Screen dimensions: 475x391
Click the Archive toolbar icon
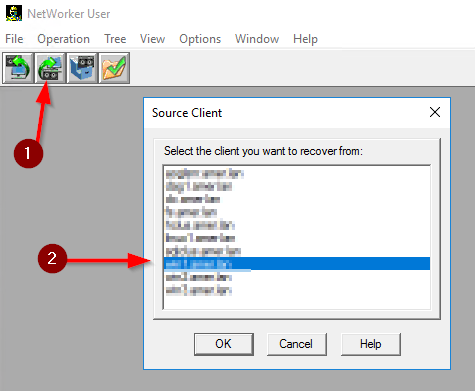[82, 68]
